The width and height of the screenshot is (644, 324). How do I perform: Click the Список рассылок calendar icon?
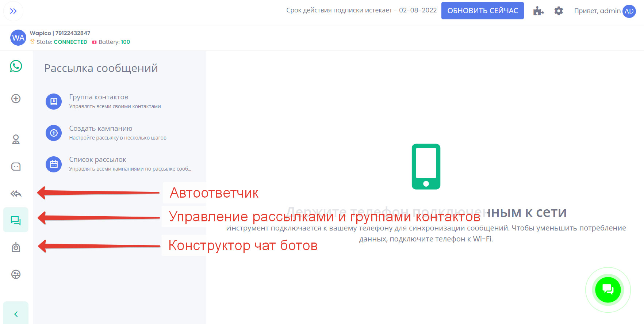(54, 164)
